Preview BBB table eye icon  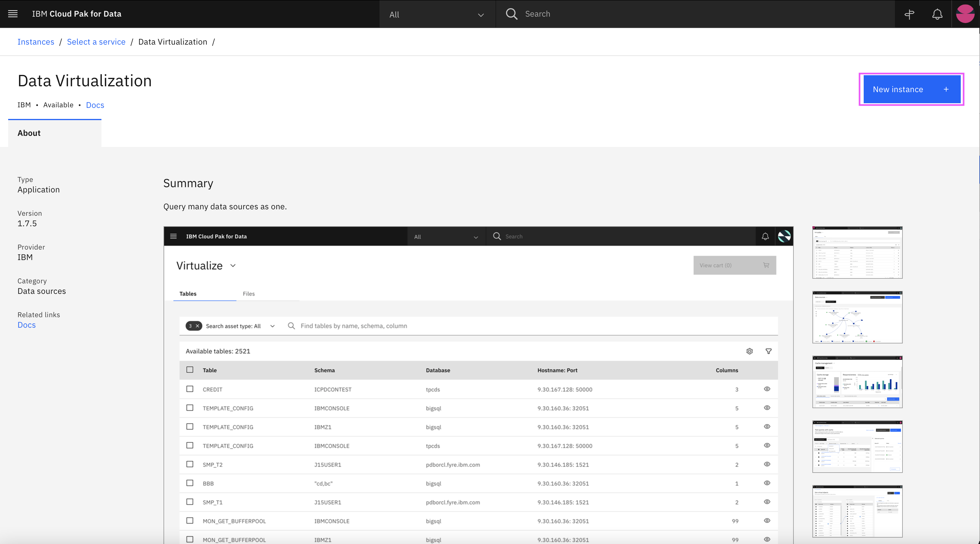pos(767,483)
